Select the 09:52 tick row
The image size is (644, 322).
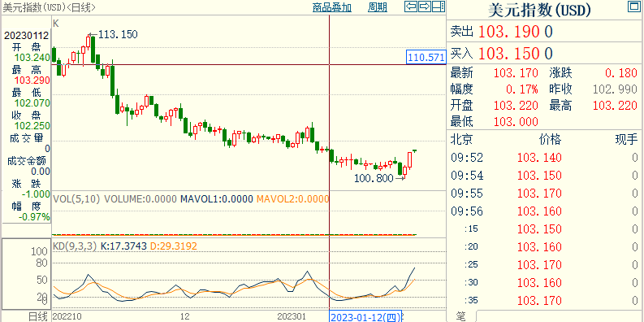[545, 158]
